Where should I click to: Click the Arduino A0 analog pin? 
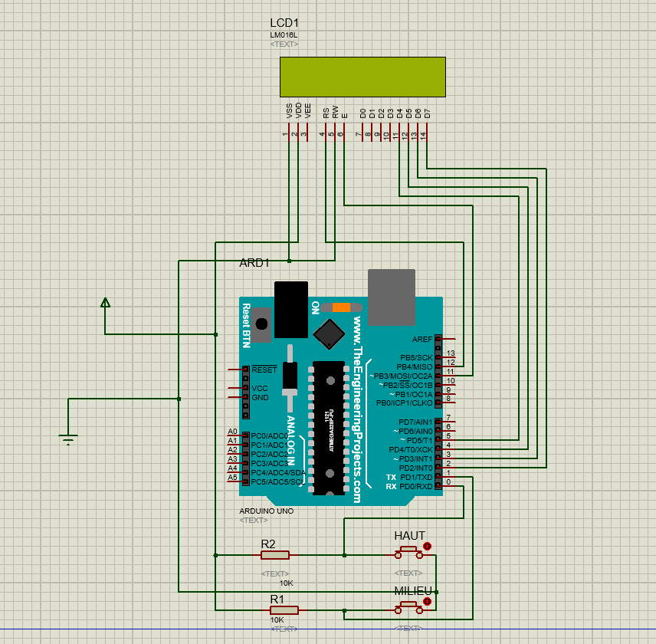click(x=238, y=435)
